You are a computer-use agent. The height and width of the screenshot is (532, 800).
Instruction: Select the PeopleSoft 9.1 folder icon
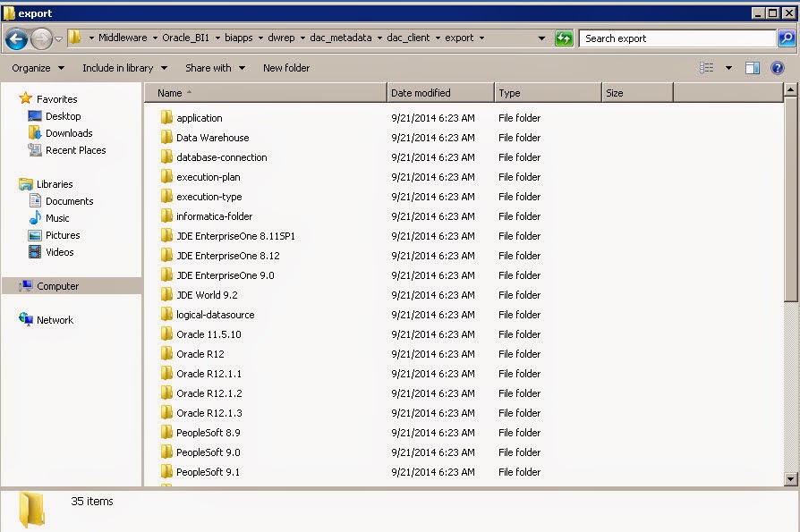(166, 472)
